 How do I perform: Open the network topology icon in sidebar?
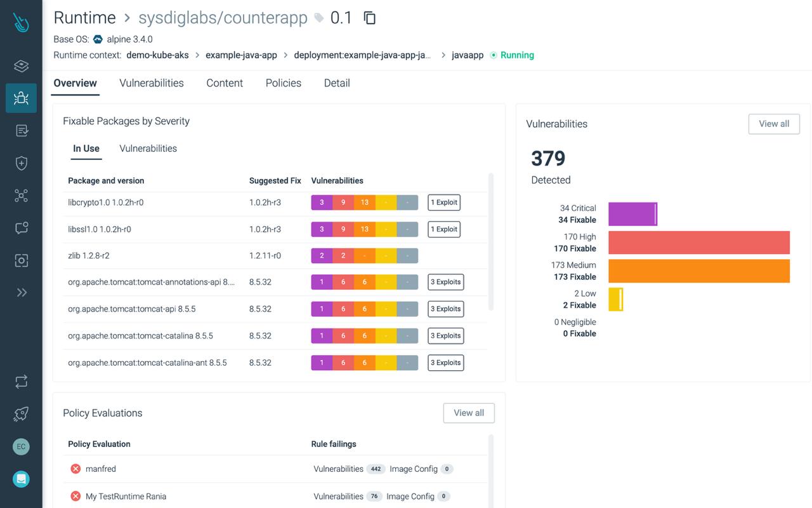(x=21, y=195)
